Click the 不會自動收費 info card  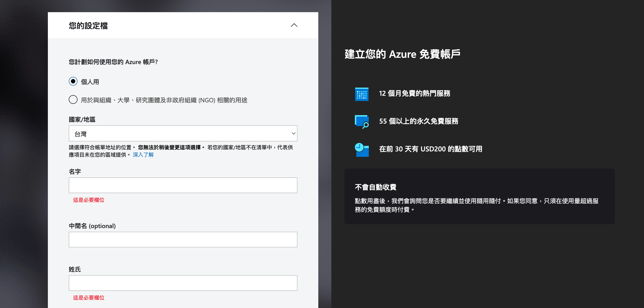point(479,196)
